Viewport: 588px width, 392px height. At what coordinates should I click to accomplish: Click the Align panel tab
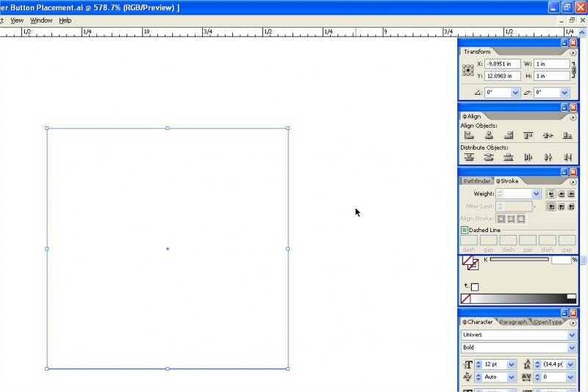472,117
